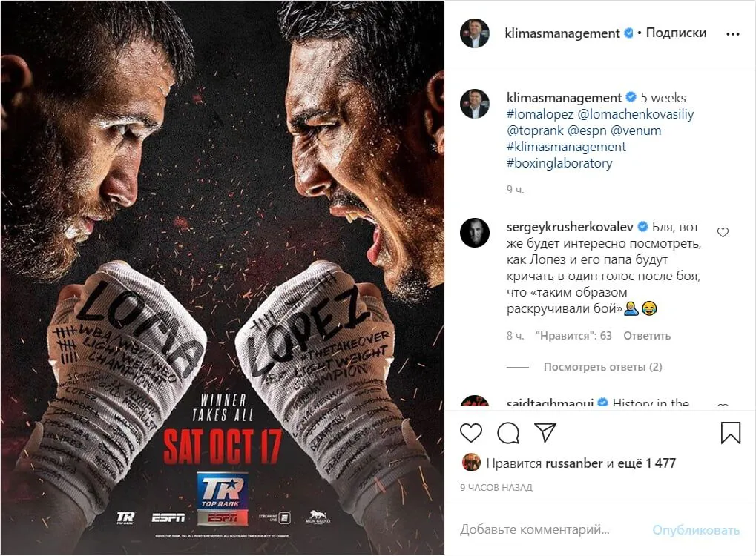Screen dimensions: 756x556
Task: Open russanber profile from likes line
Action: (573, 463)
